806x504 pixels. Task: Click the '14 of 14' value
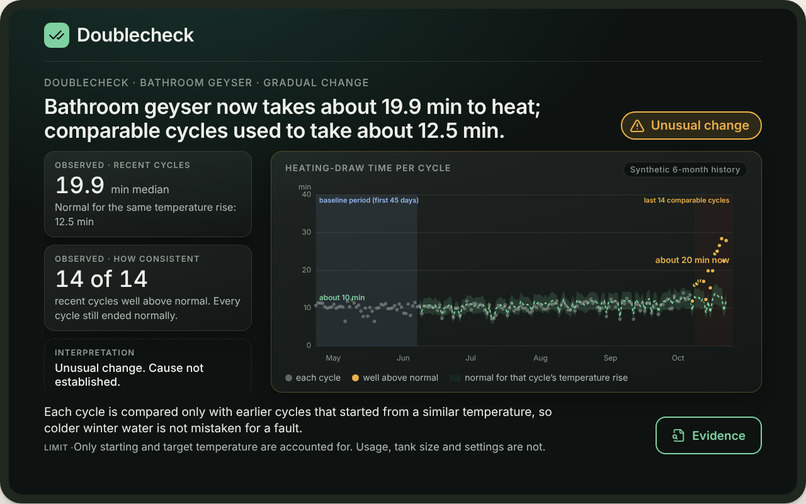click(101, 279)
